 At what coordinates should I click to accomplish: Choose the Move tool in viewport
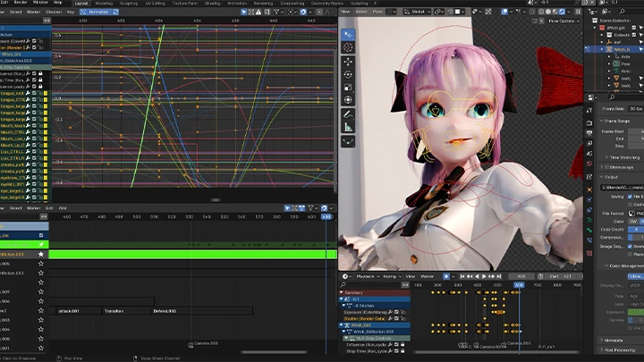348,62
